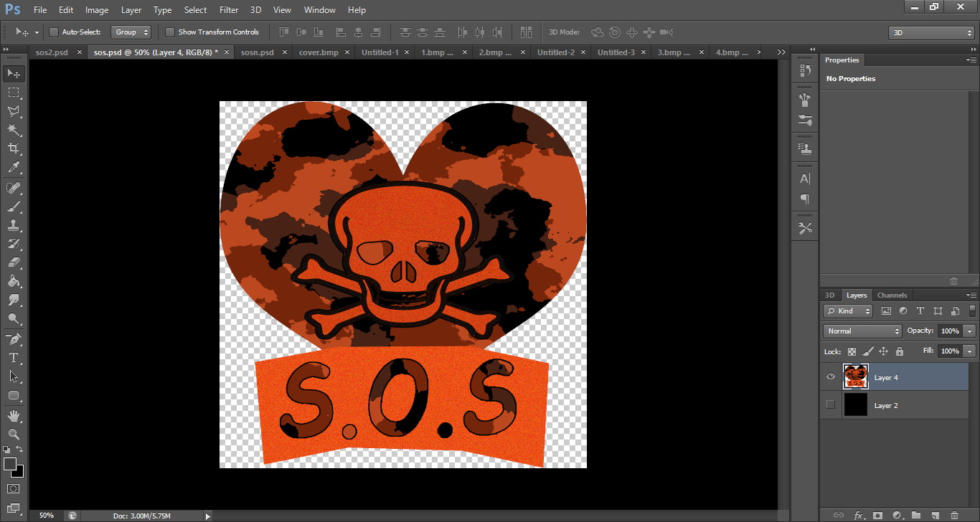Hide Layer 4 using the eye icon

click(831, 377)
